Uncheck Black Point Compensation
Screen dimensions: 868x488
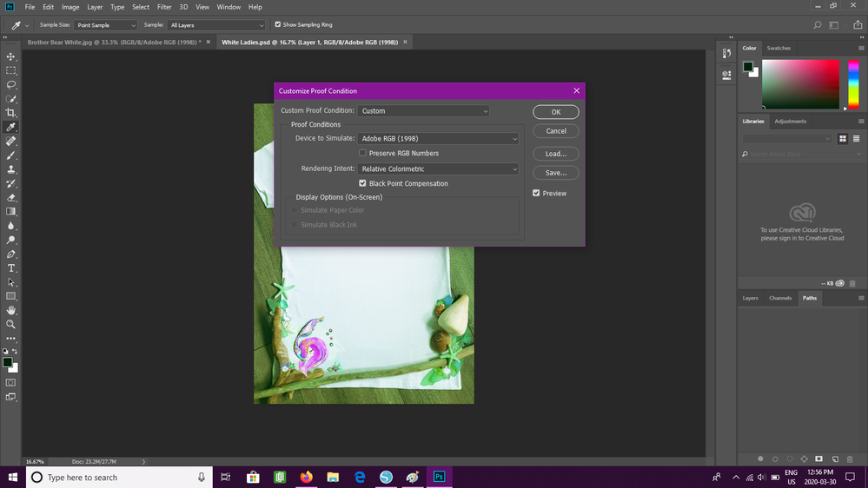pos(362,183)
